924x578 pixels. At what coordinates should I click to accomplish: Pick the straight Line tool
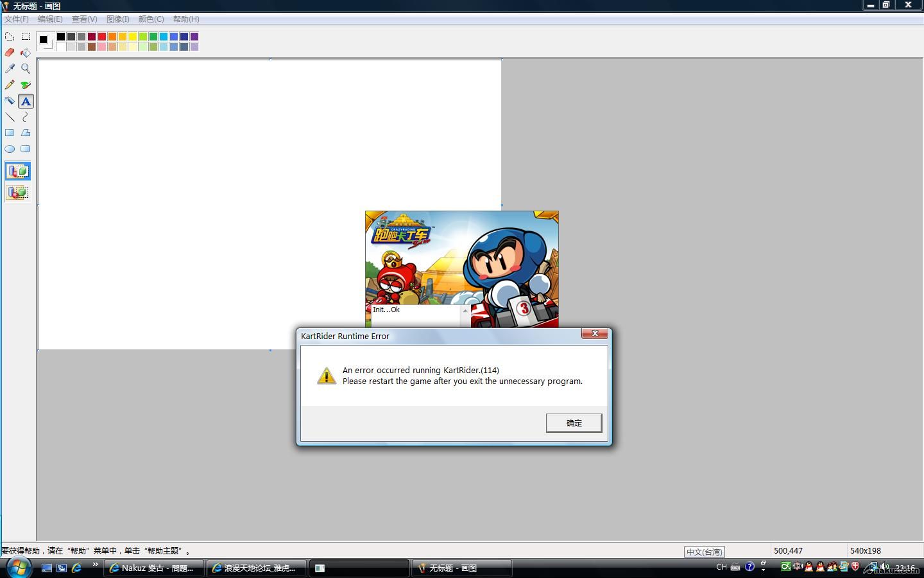tap(10, 117)
